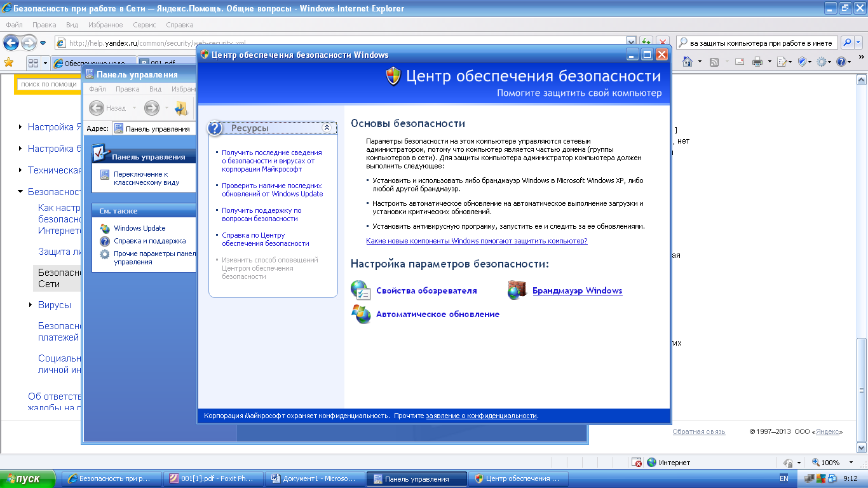Open Internet Options via Свойства обозревателя icon

(x=360, y=290)
